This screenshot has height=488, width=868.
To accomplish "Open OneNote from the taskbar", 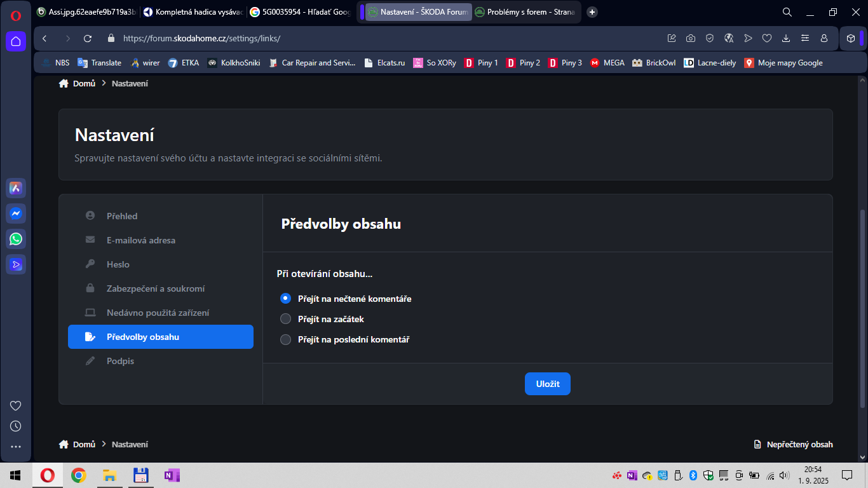I will (x=172, y=475).
